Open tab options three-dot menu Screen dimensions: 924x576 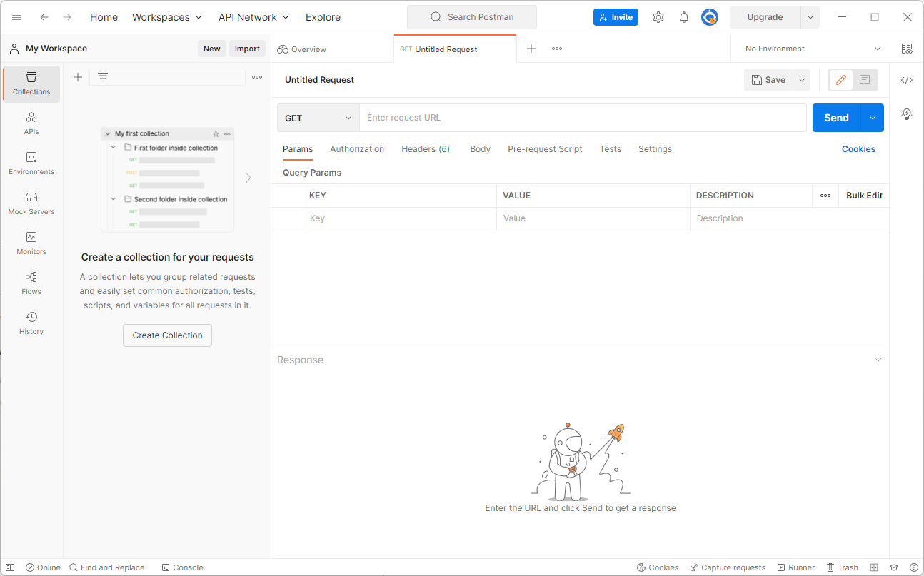pyautogui.click(x=557, y=49)
